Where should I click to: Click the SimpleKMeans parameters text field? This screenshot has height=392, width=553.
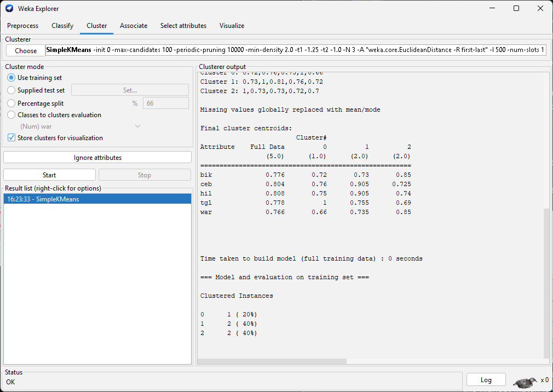[296, 50]
